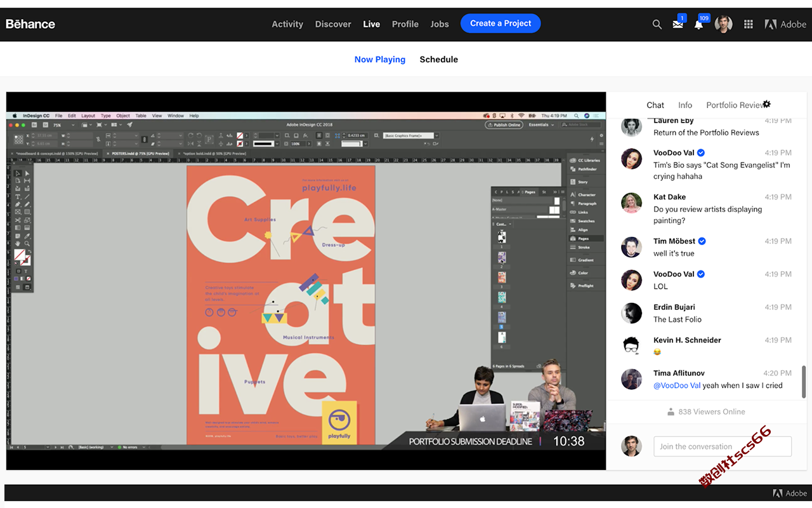Click the Join the conversation input field
The height and width of the screenshot is (508, 812).
click(x=723, y=446)
